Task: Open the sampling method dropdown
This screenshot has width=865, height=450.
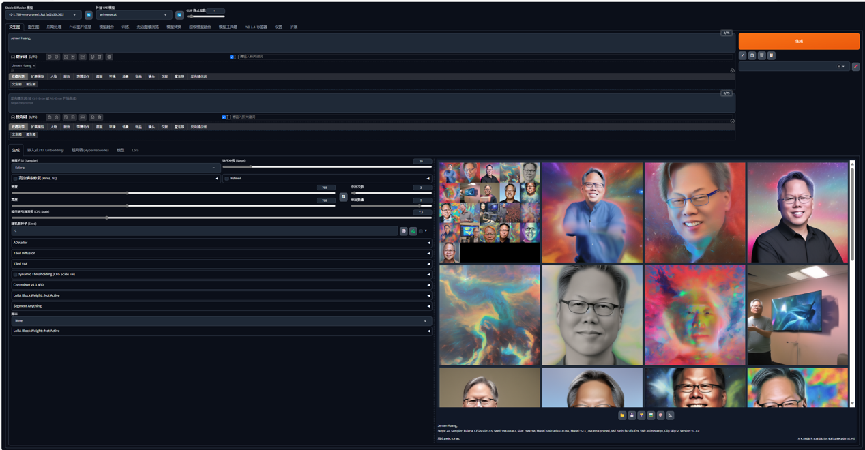Action: [x=110, y=168]
